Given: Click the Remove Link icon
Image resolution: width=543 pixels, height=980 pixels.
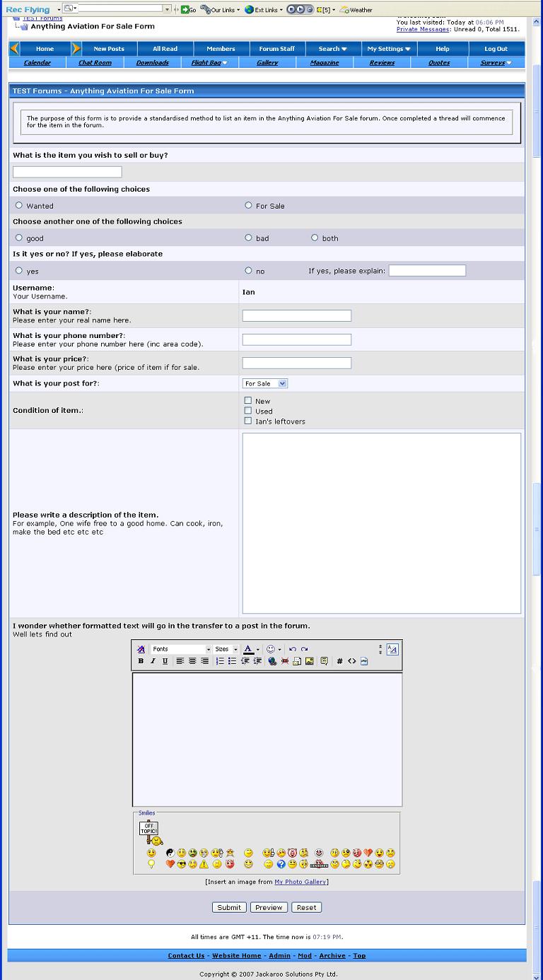Looking at the screenshot, I should [284, 661].
